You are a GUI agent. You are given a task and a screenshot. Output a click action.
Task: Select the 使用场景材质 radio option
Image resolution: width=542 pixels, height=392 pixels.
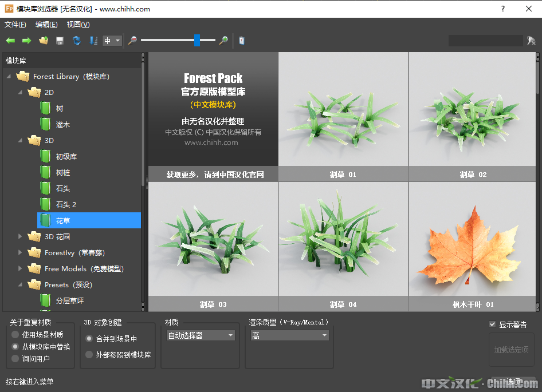pos(15,335)
